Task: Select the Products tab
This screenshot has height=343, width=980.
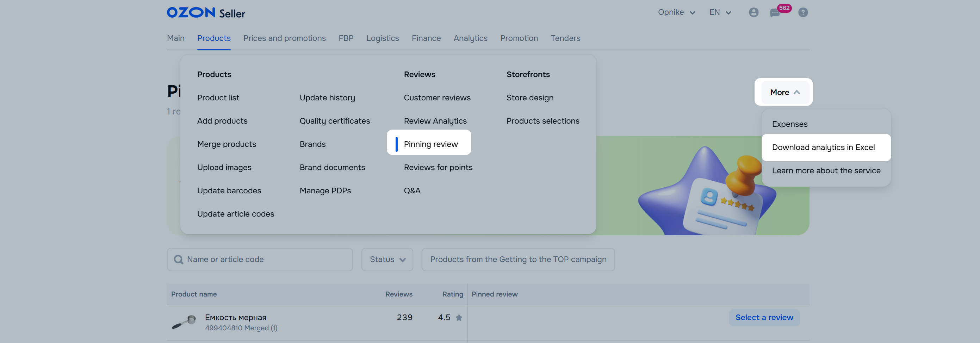Action: click(x=214, y=38)
